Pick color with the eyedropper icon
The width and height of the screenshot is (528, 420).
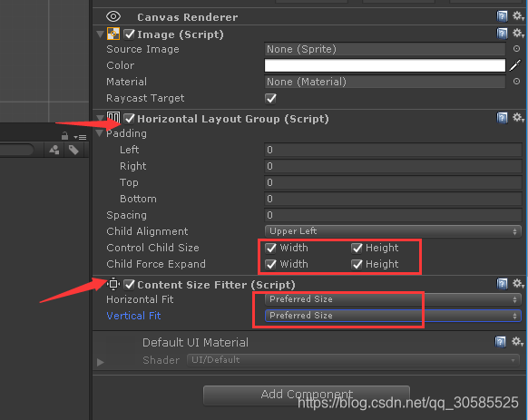pos(515,65)
